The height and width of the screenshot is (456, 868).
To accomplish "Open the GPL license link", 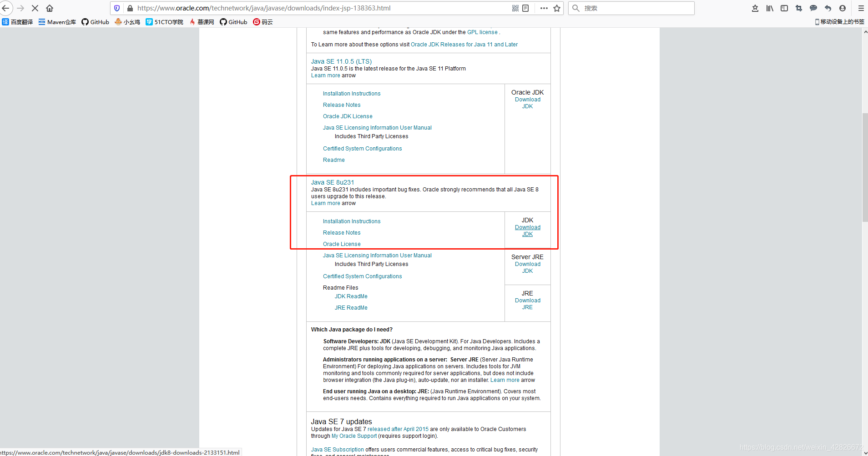I will (482, 32).
